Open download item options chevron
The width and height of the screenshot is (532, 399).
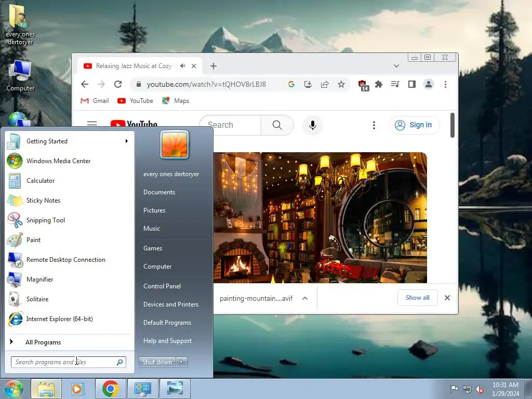(x=305, y=298)
